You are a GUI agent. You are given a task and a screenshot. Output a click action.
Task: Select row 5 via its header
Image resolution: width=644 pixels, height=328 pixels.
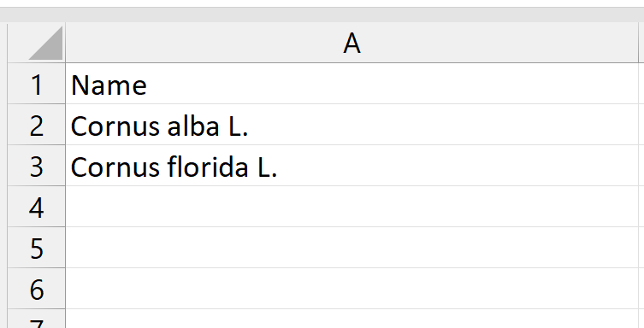[x=36, y=248]
